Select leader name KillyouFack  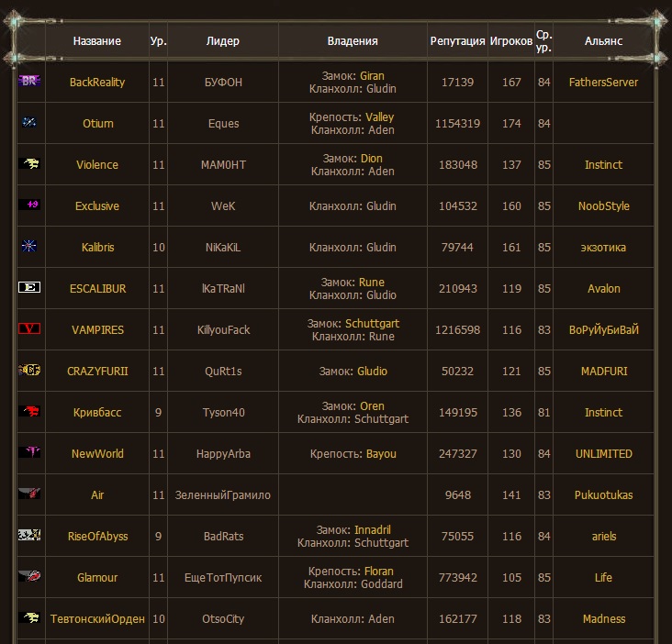(223, 330)
